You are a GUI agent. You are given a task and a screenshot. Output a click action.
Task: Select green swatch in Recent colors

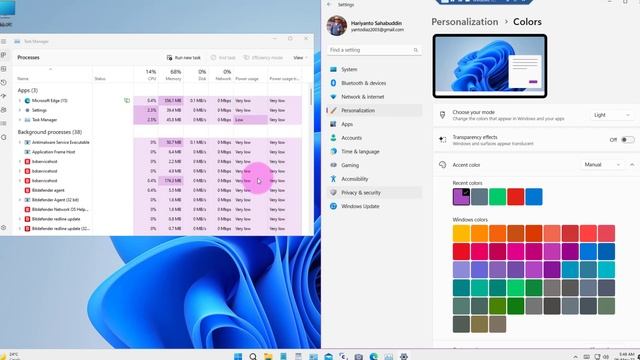click(x=498, y=197)
